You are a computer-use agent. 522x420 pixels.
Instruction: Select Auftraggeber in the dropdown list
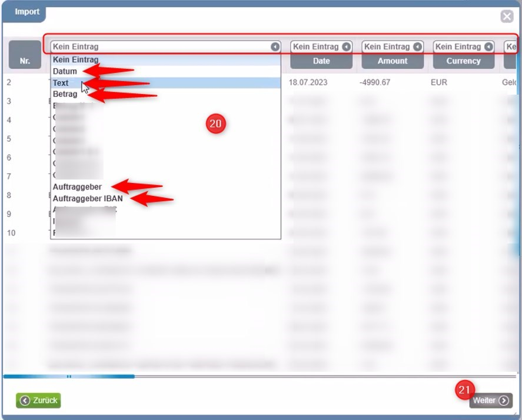click(x=77, y=187)
